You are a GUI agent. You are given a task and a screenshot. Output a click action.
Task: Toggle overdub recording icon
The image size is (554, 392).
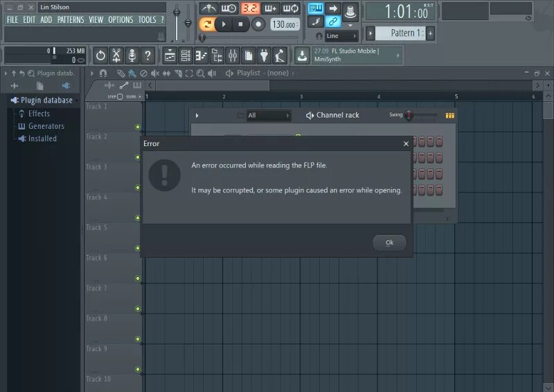(270, 8)
